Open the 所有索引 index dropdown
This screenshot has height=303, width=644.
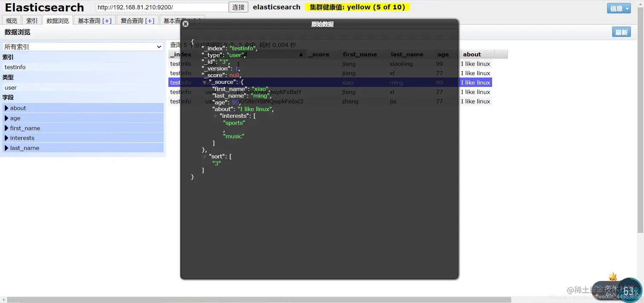[x=83, y=47]
